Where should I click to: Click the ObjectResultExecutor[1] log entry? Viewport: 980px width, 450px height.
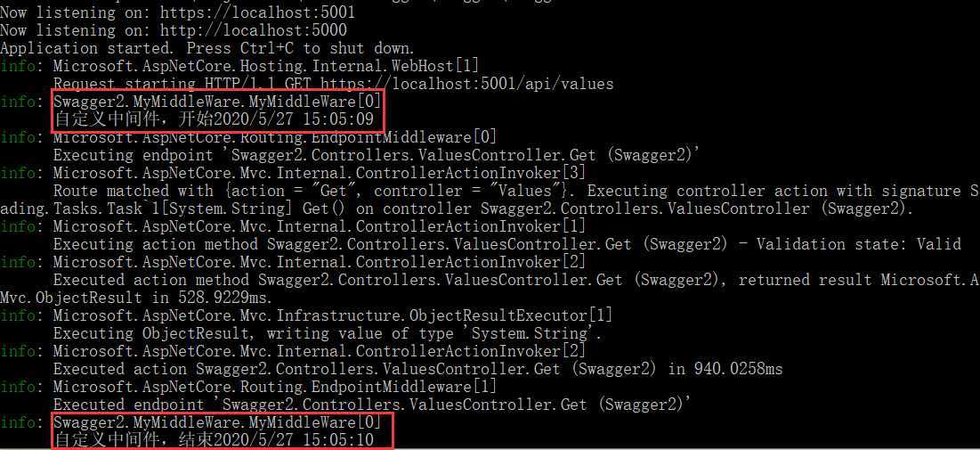tap(333, 315)
